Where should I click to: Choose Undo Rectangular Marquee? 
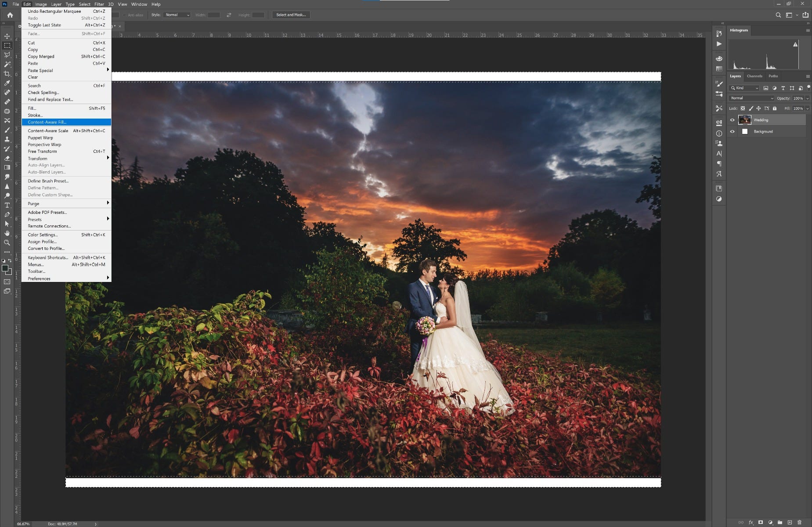point(66,11)
